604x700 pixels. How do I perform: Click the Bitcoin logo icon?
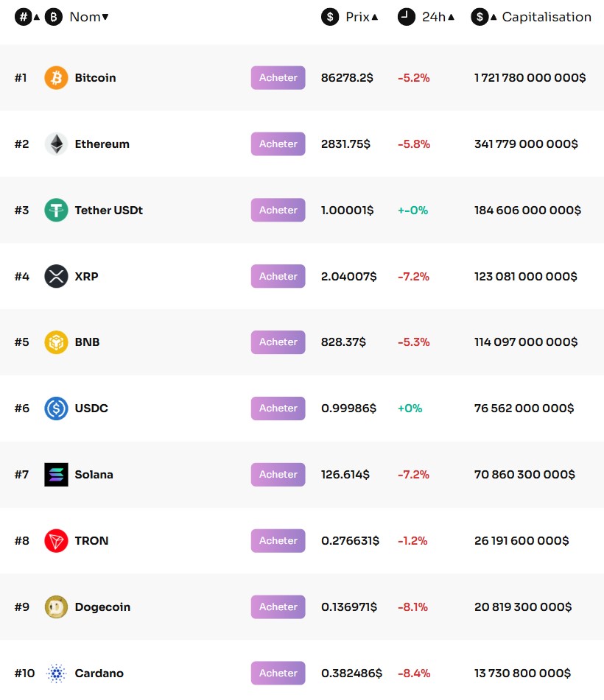(55, 77)
